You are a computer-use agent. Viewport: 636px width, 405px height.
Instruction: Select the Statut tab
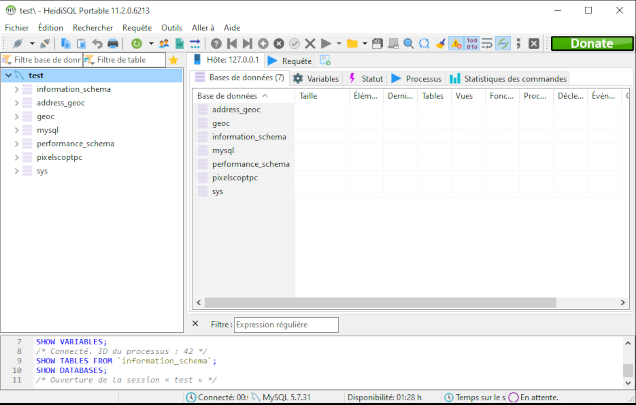click(366, 78)
